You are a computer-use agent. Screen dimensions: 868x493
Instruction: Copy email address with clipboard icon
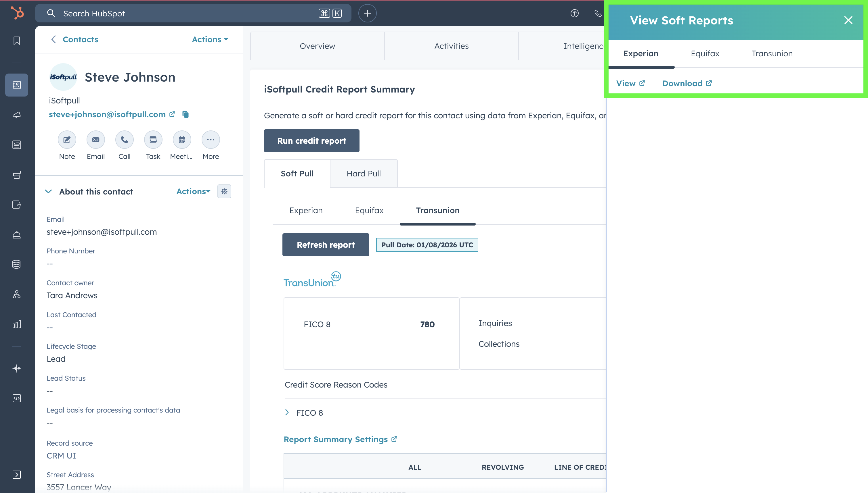click(186, 114)
